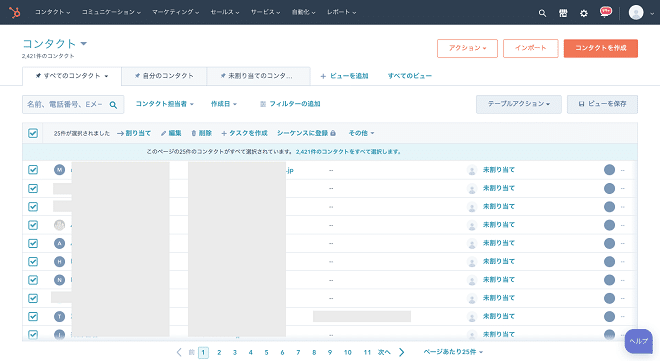Expand the コンタクト page title dropdown

tap(54, 43)
